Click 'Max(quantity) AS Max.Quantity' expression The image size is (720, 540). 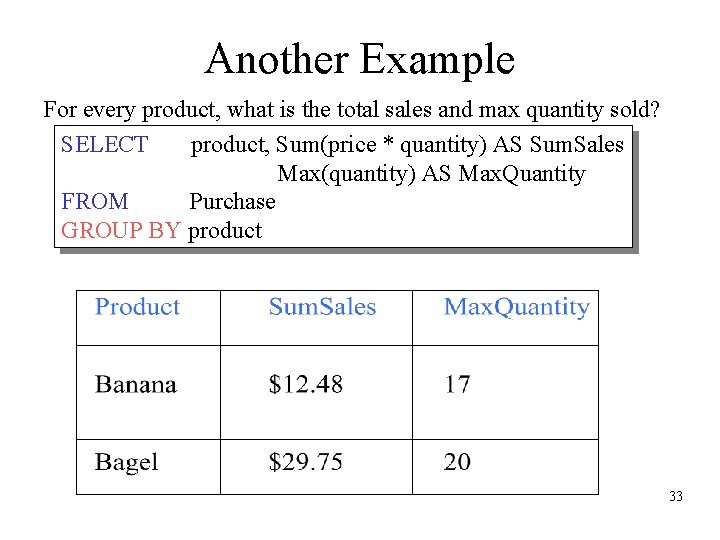431,174
